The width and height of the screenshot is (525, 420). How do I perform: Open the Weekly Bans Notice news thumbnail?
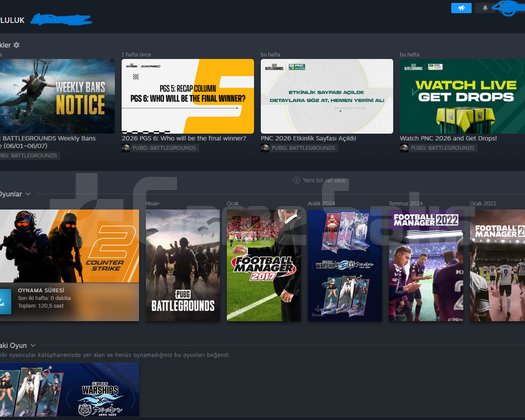57,96
